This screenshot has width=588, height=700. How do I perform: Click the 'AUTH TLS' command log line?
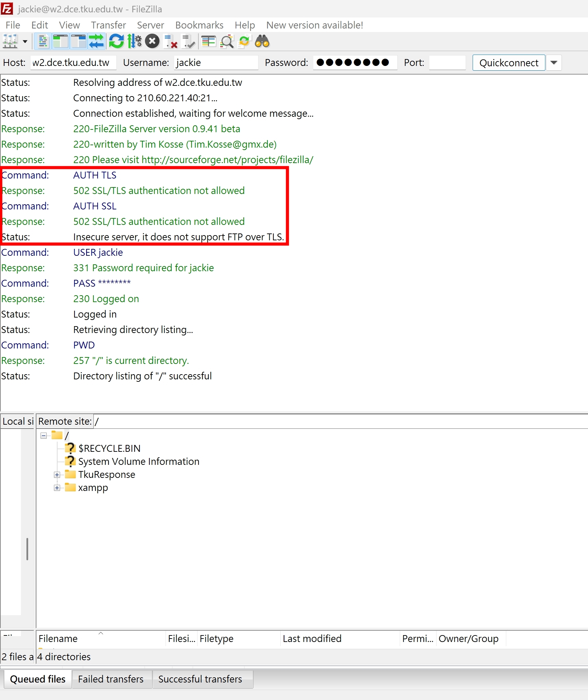click(95, 175)
